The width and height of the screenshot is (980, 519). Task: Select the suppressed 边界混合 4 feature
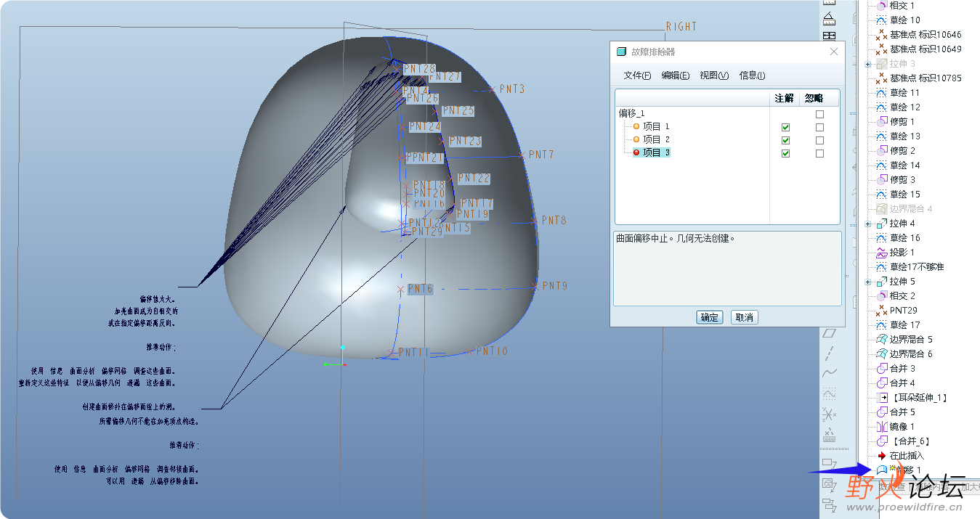tap(911, 209)
